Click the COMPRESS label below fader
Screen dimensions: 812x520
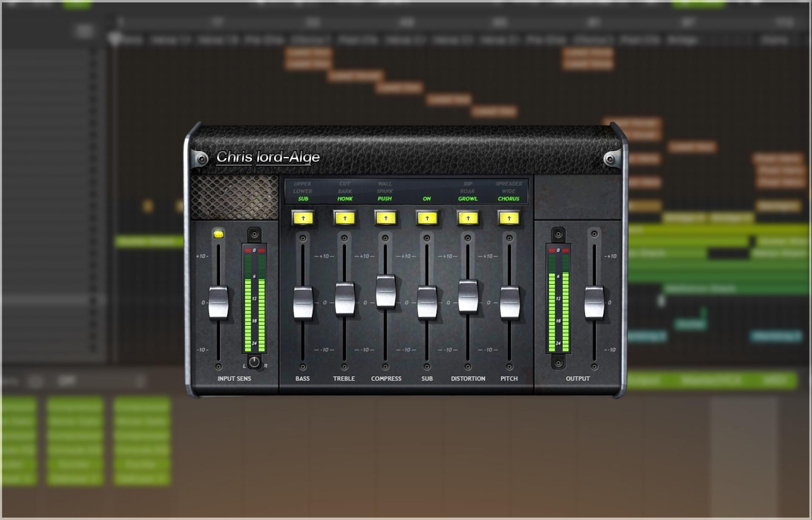(x=386, y=378)
